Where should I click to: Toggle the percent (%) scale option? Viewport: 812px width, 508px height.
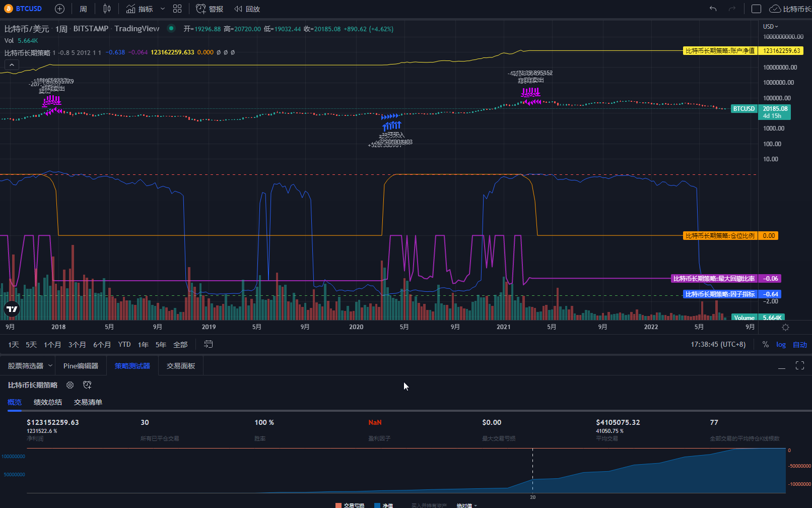pyautogui.click(x=765, y=344)
